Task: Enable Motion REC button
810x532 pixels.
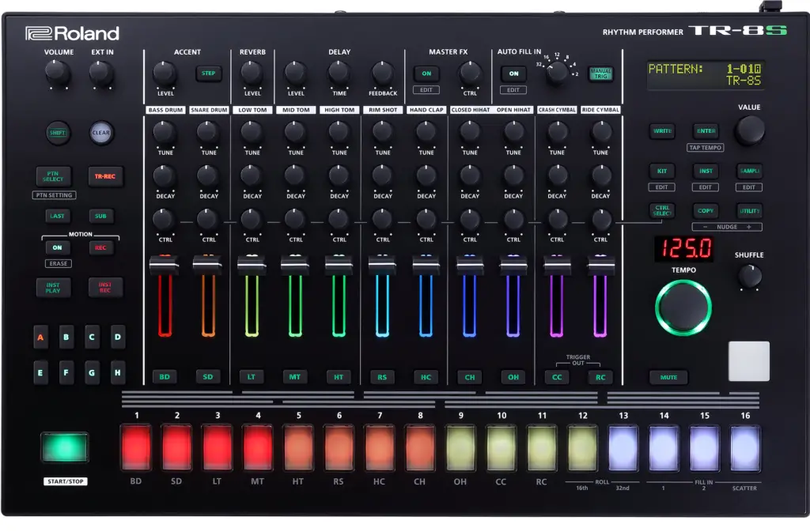Action: 100,247
